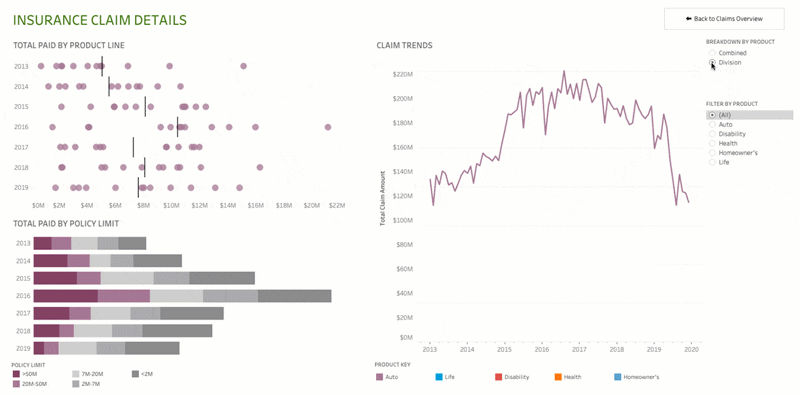
Task: Click the >50M policy limit swatch
Action: pyautogui.click(x=16, y=374)
